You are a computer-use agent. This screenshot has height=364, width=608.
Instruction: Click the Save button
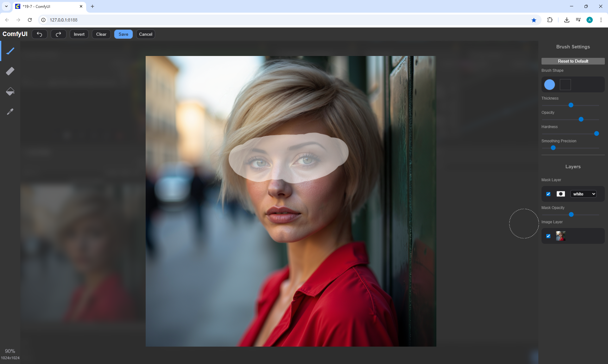coord(123,34)
